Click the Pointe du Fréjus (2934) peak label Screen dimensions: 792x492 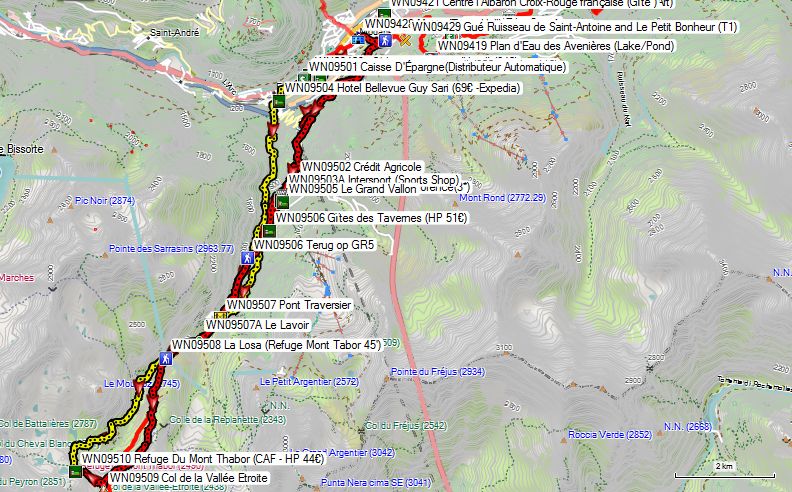tap(438, 372)
